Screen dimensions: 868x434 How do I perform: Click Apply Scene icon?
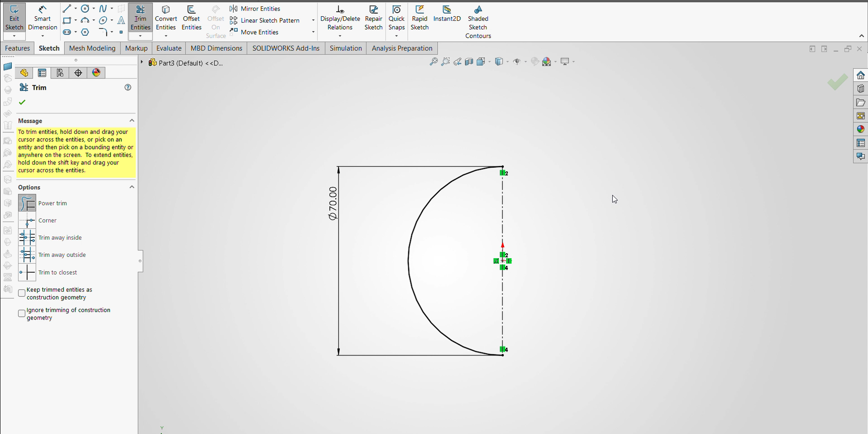tap(547, 62)
